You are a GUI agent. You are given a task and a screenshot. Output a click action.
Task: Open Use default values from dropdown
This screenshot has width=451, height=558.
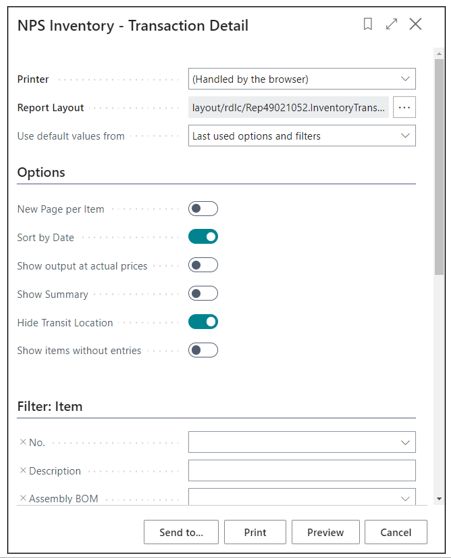click(302, 136)
